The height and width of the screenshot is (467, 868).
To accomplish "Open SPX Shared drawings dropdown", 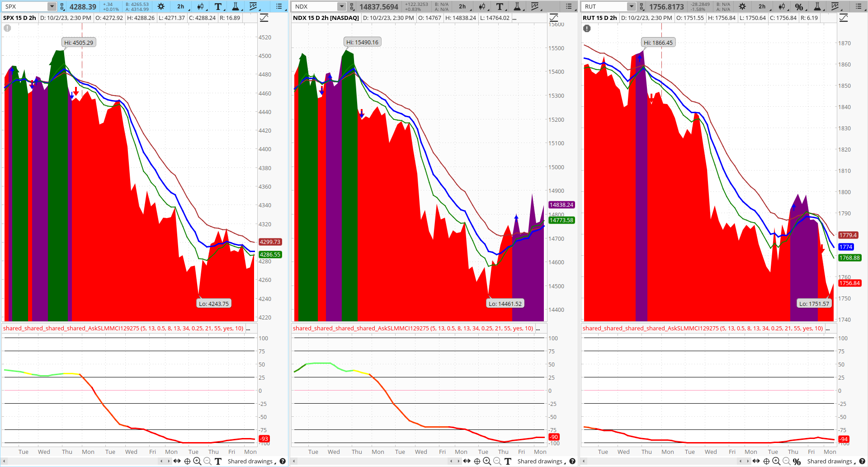I will [251, 461].
